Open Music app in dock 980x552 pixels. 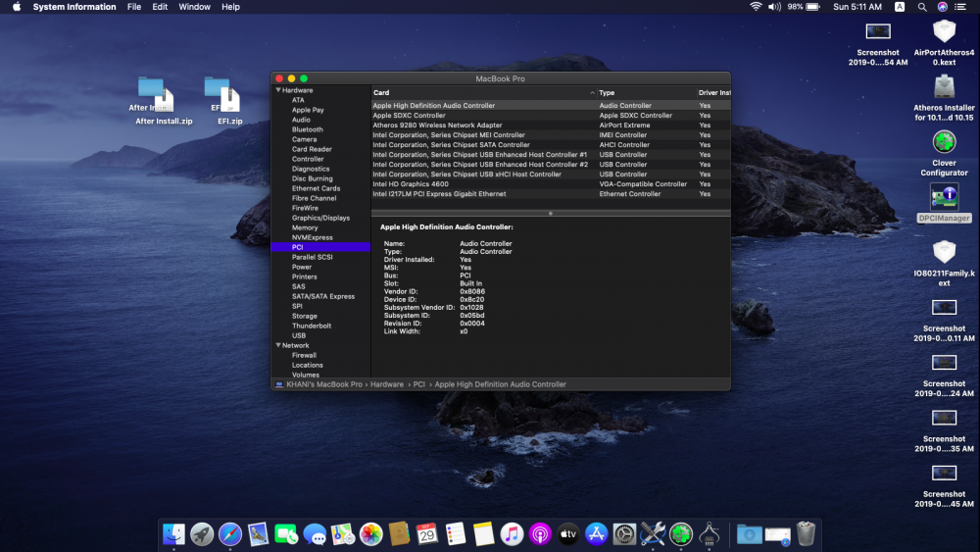(512, 534)
